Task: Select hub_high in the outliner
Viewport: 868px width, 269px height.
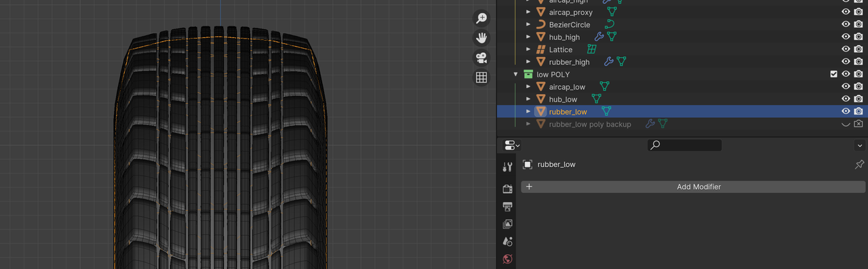Action: tap(564, 37)
